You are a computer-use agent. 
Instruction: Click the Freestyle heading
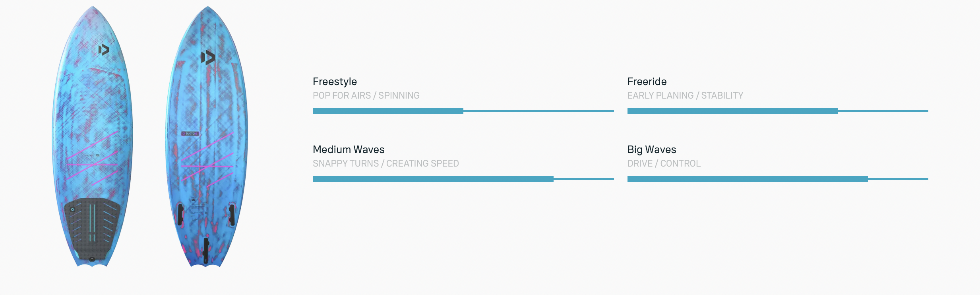pos(335,82)
